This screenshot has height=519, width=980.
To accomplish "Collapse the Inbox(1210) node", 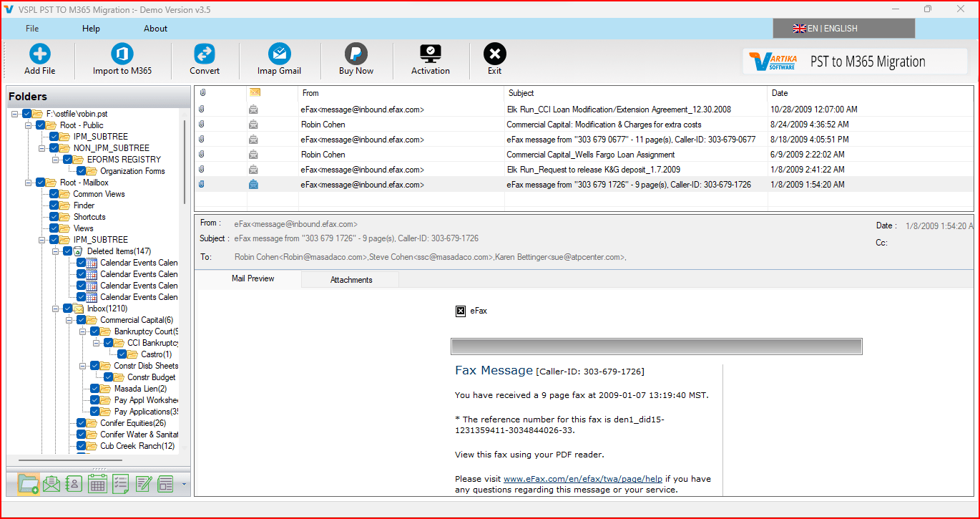I will click(x=56, y=309).
